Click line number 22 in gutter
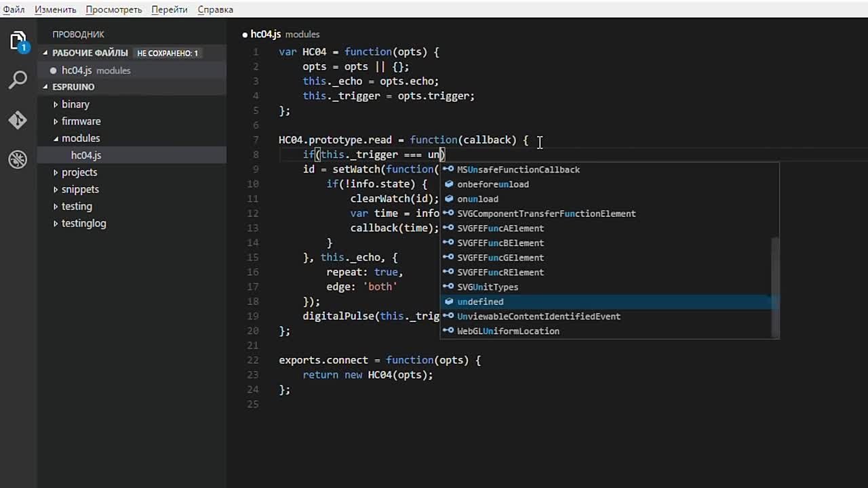 [253, 360]
